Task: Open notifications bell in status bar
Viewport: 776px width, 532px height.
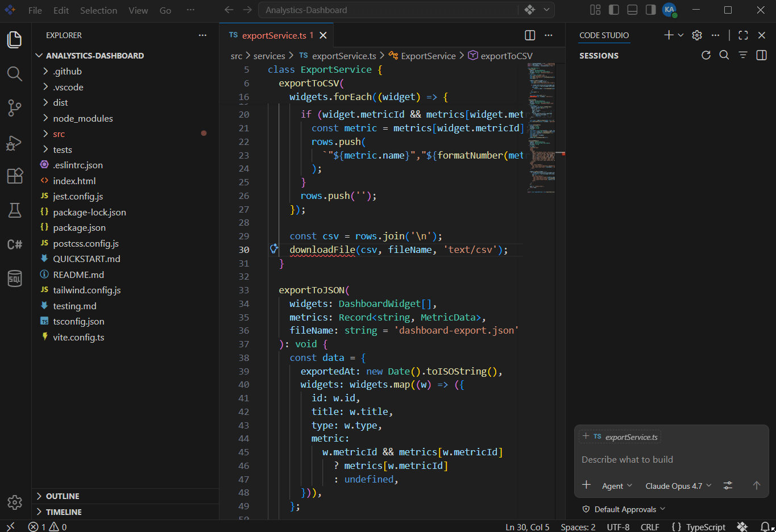Action: pyautogui.click(x=766, y=527)
